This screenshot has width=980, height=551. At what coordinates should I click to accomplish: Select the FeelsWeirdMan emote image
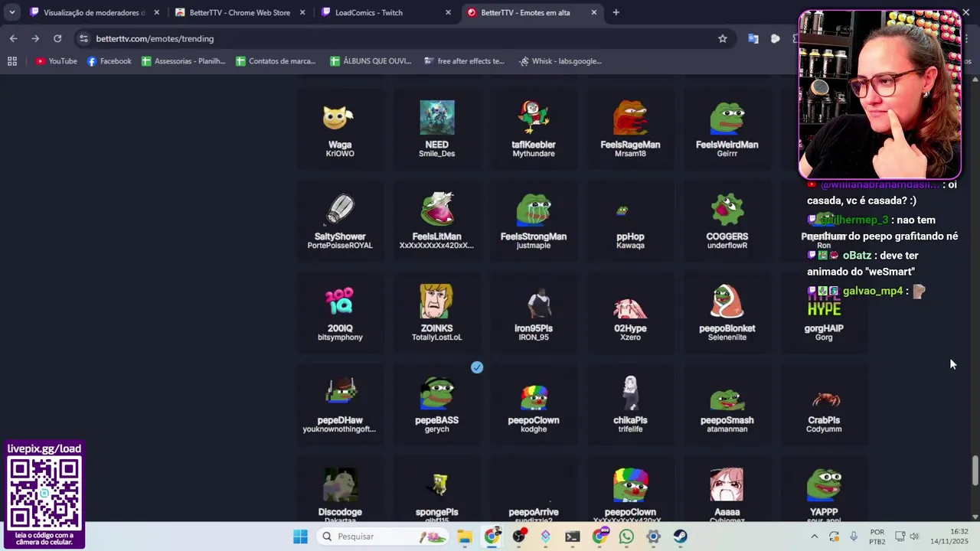click(x=727, y=117)
